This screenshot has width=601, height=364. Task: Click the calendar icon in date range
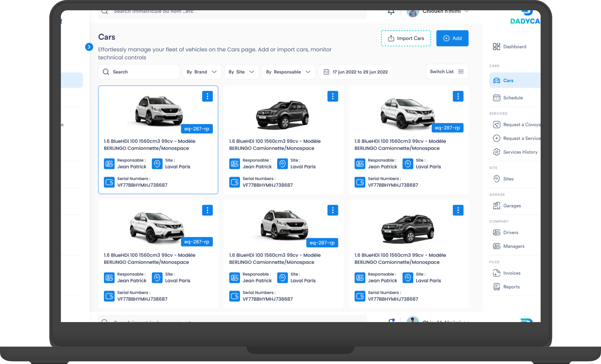tap(326, 72)
